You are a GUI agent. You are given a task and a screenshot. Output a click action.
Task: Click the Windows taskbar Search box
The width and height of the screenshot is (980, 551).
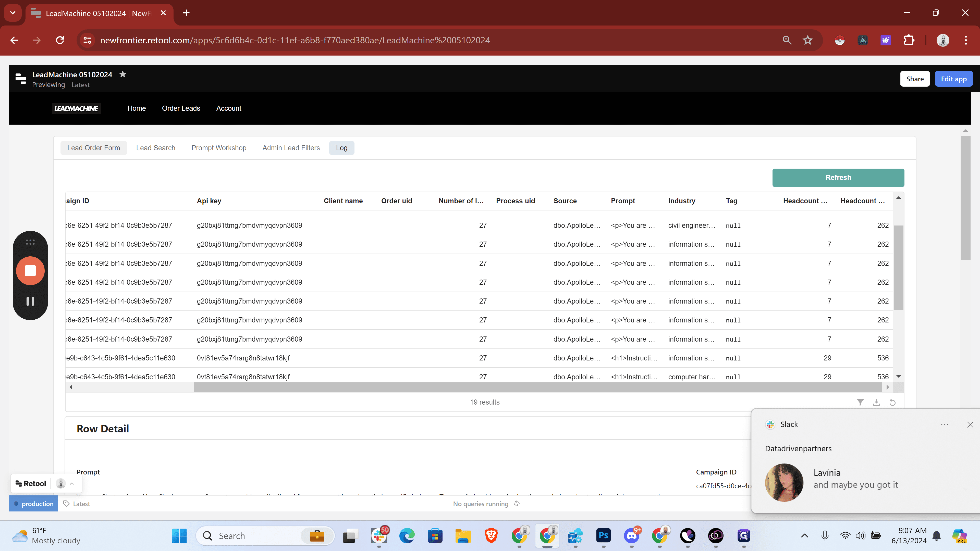click(265, 535)
